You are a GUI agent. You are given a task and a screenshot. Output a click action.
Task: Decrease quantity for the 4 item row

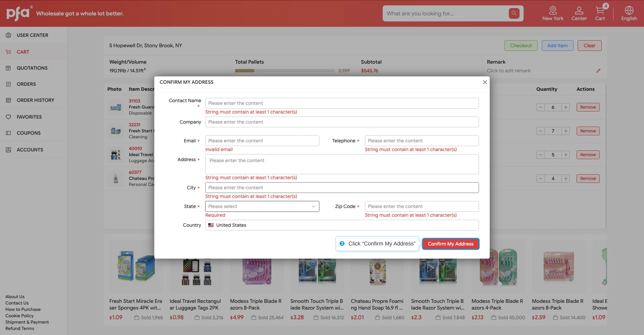(540, 179)
